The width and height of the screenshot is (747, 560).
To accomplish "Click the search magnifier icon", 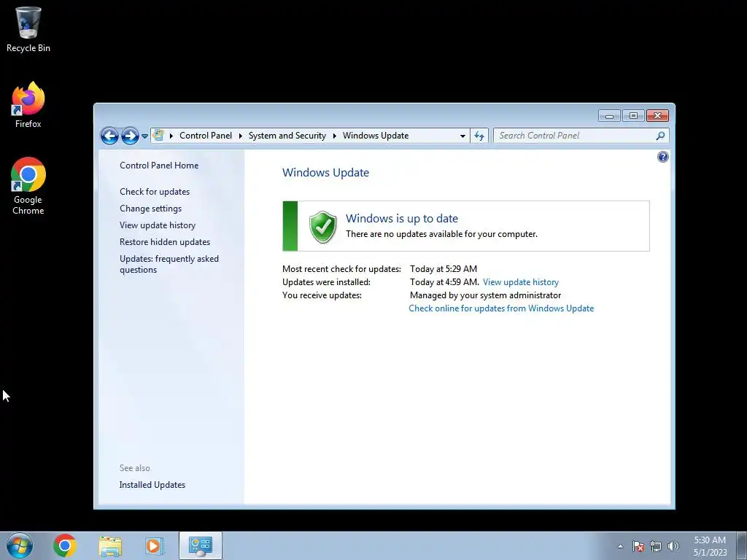I will (x=660, y=136).
